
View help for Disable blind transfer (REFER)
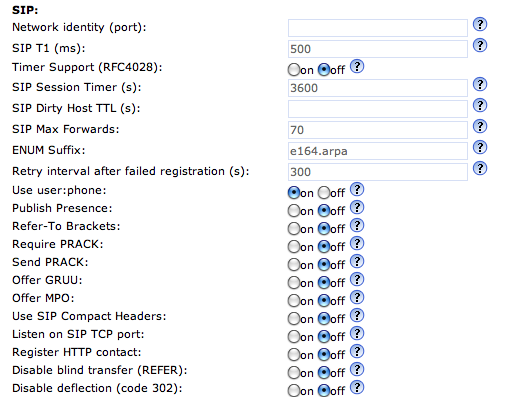click(357, 369)
